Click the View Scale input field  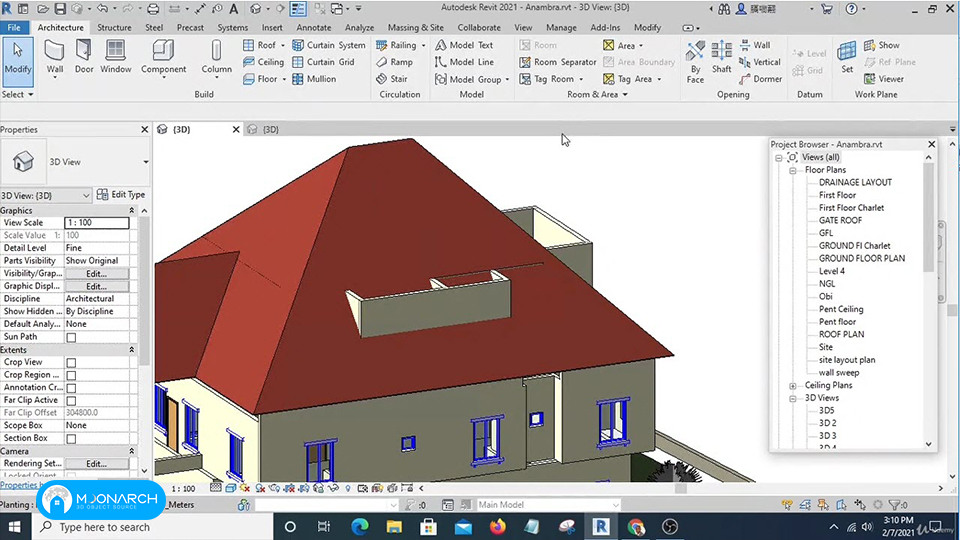[97, 223]
